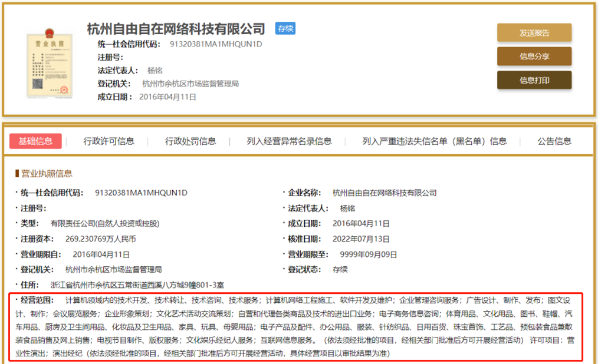Click the 营业期限自 value 2016年04月11日

pyautogui.click(x=101, y=254)
